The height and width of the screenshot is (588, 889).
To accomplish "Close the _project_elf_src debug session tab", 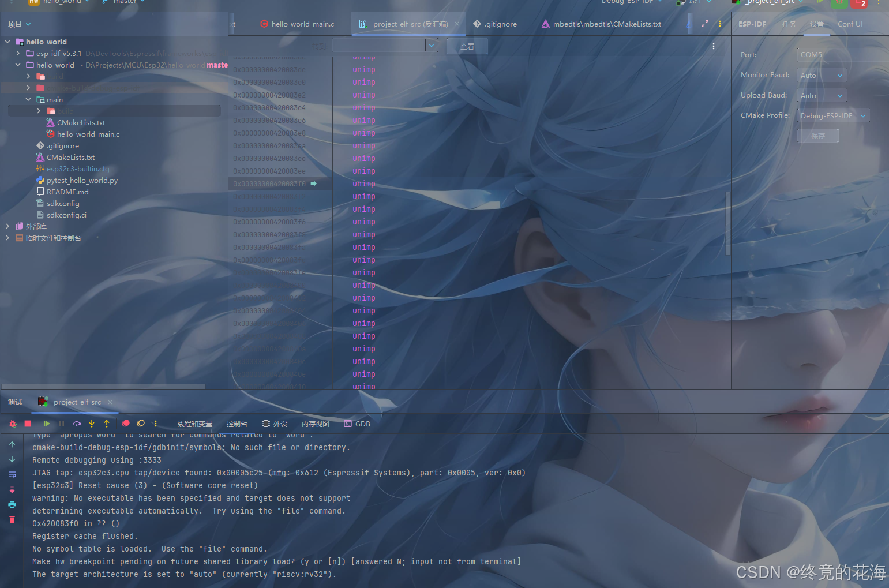I will click(x=110, y=402).
